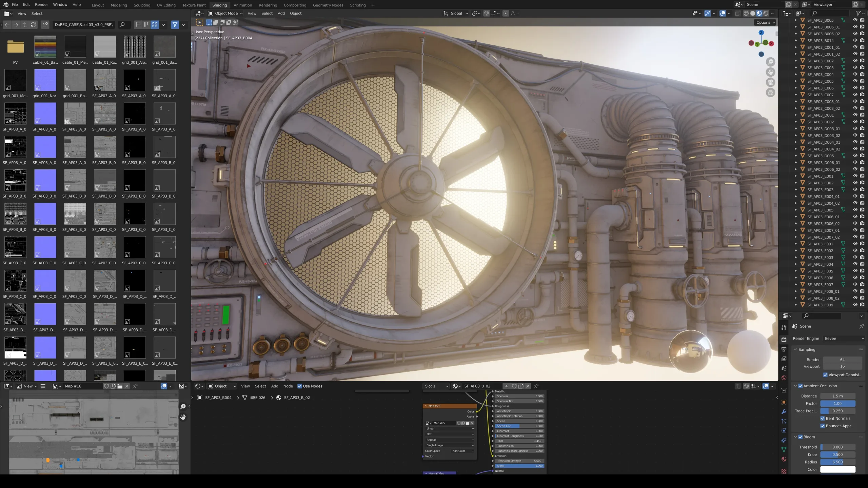Open the Render menu
This screenshot has width=868, height=488.
41,5
